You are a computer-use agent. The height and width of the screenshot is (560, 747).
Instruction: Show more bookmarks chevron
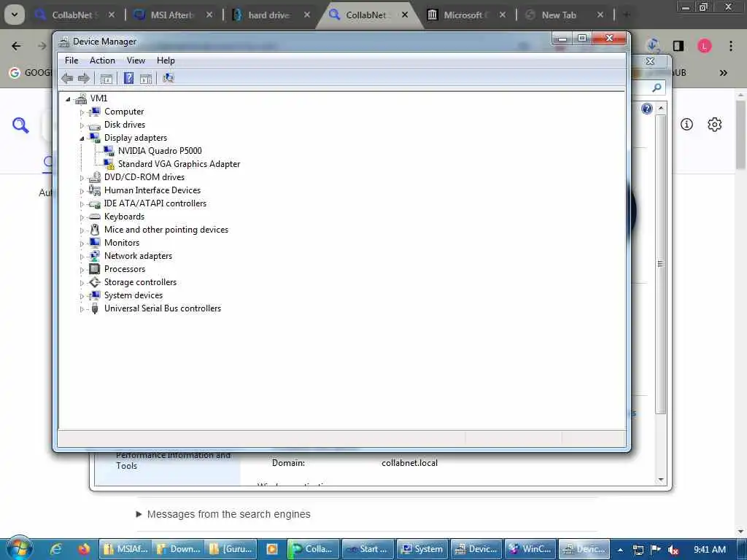tap(723, 73)
